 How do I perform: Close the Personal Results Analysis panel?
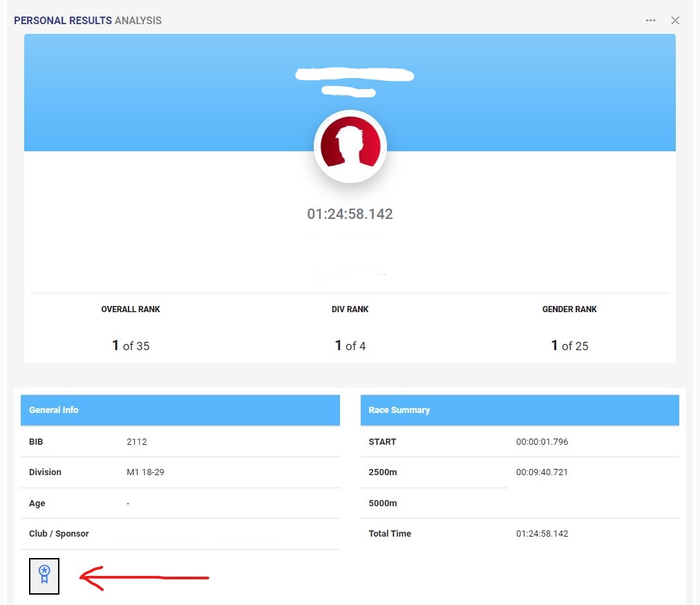675,21
